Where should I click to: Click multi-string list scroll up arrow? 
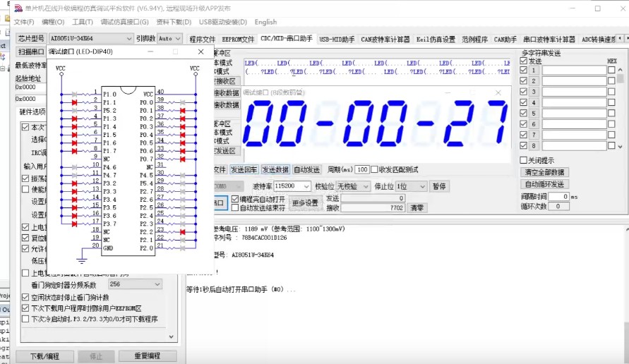[x=621, y=70]
